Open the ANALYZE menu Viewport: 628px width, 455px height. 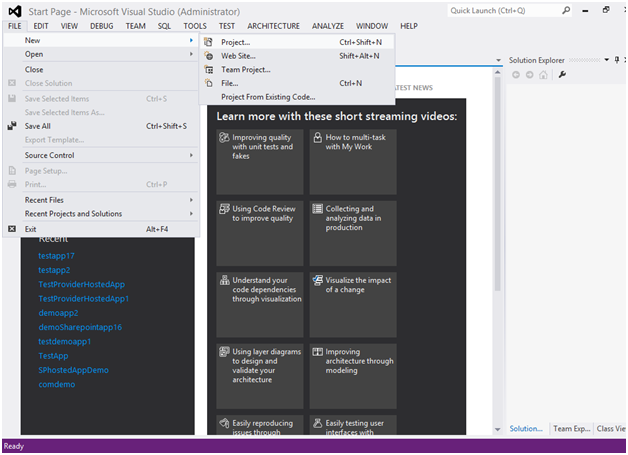[x=328, y=26]
